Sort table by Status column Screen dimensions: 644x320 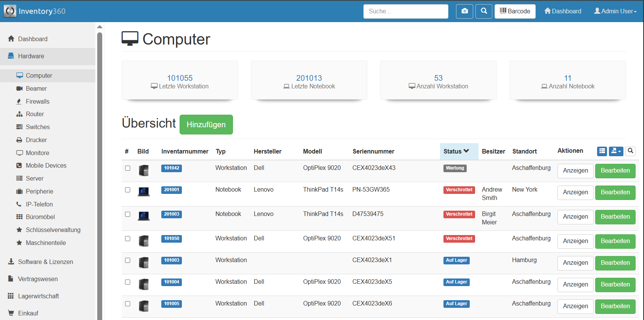click(x=456, y=151)
